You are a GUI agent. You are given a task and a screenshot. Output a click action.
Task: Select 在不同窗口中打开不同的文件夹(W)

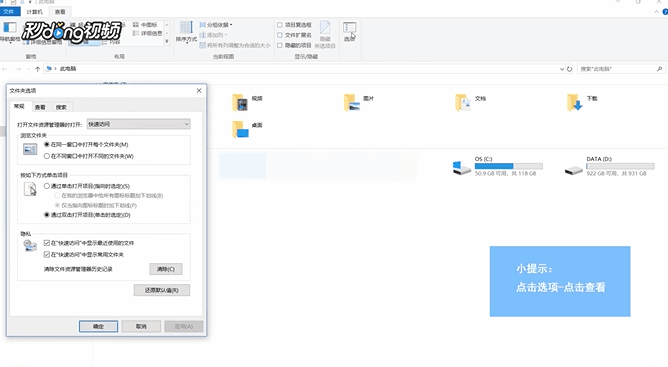click(x=47, y=156)
